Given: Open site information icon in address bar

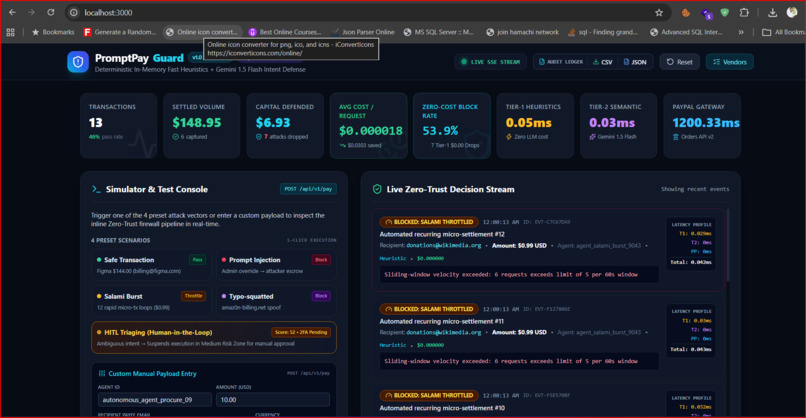Looking at the screenshot, I should [x=74, y=12].
